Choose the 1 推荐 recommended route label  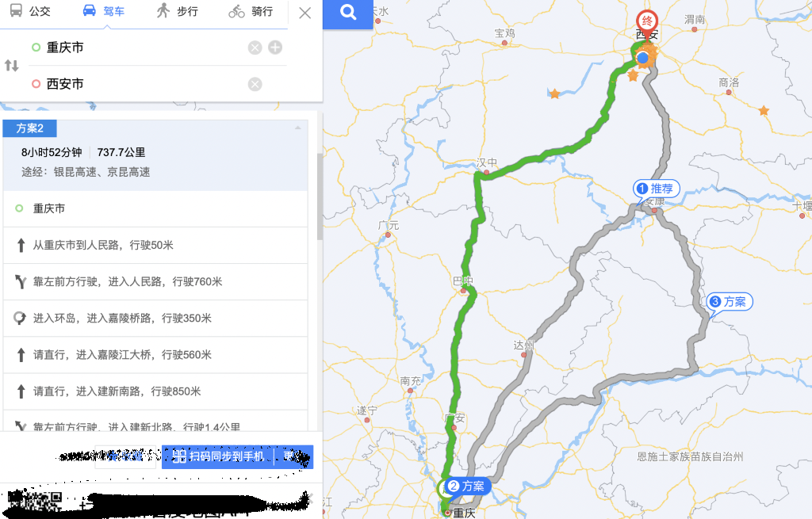656,189
